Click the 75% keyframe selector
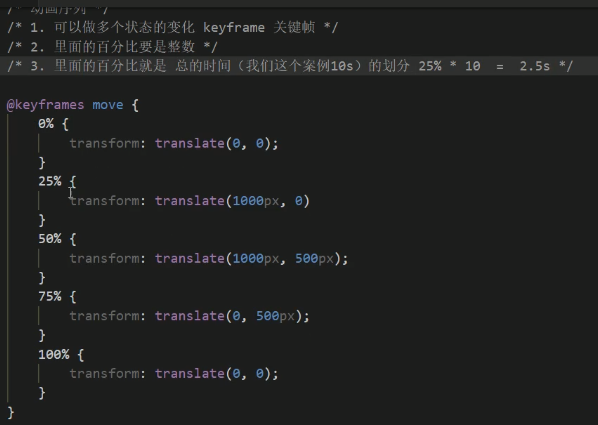Viewport: 598px width, 425px height. tap(50, 296)
